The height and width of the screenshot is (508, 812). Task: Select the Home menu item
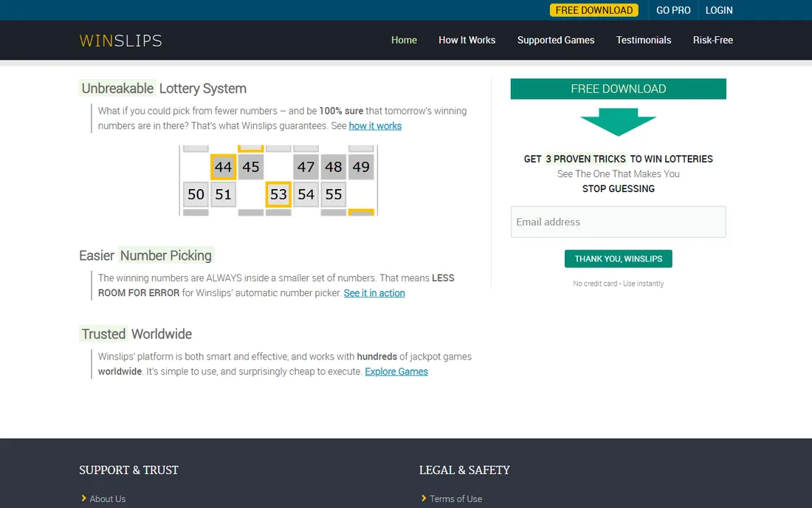(404, 40)
